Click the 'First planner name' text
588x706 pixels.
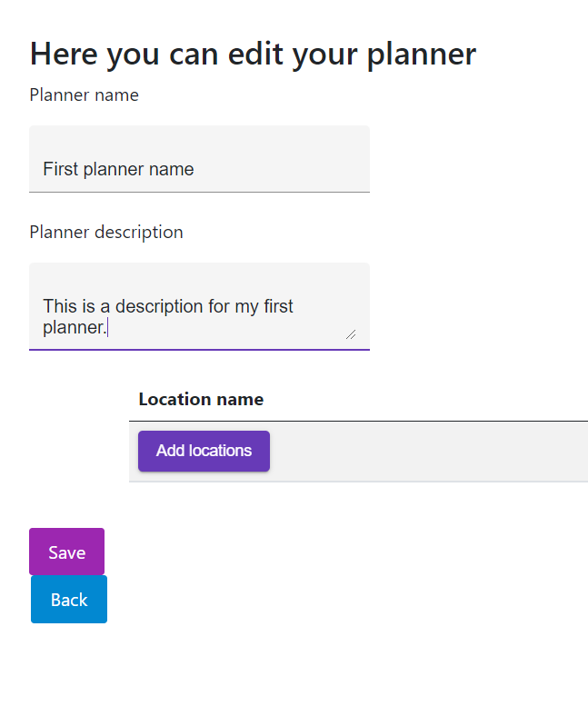pos(118,169)
